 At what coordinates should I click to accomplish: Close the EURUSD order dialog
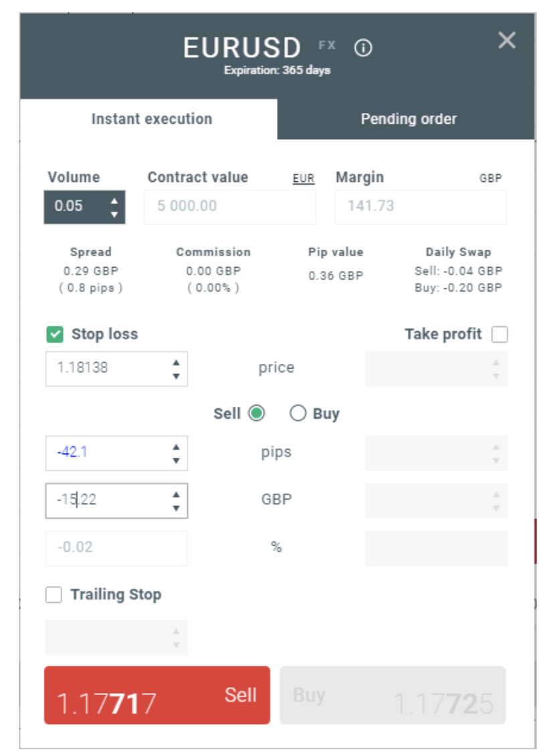click(507, 40)
